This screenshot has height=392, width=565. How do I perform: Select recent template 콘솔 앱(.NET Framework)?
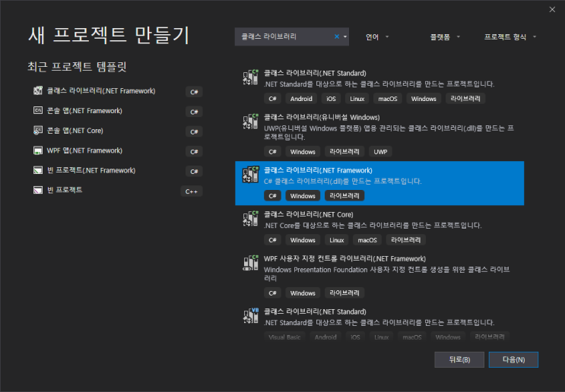[x=84, y=110]
